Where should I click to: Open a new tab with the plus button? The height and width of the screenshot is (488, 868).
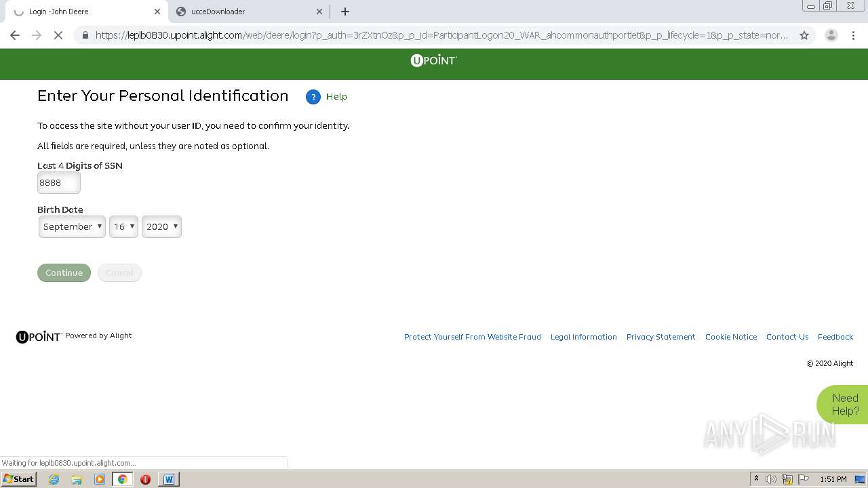click(344, 12)
